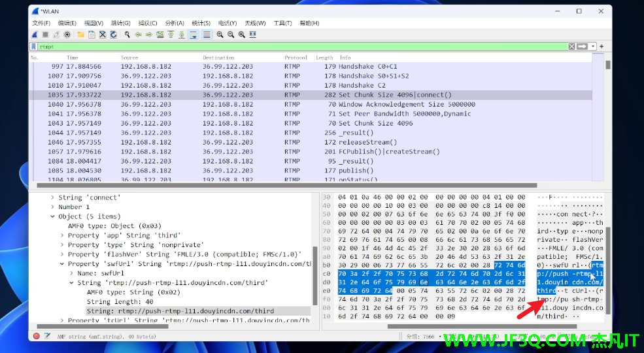This screenshot has height=353, width=644.
Task: Open the display filter history dropdown
Action: point(593,46)
